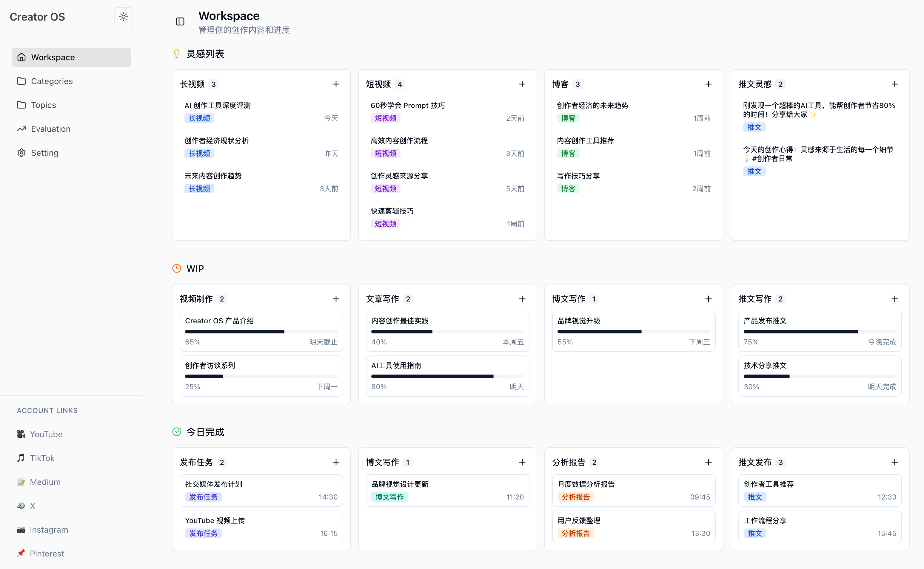The height and width of the screenshot is (569, 924).
Task: Open the 写作技巧分享 blog idea
Action: [634, 182]
